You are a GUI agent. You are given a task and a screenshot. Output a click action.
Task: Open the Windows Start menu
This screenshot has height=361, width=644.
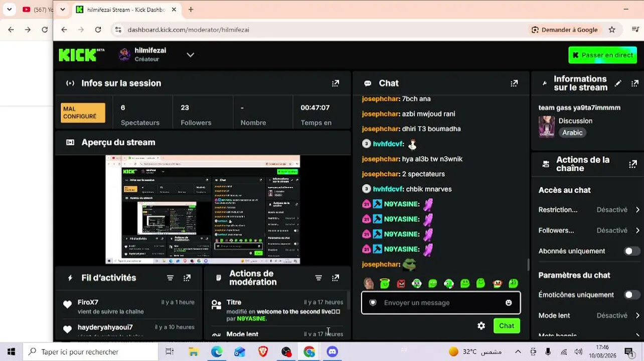[11, 352]
